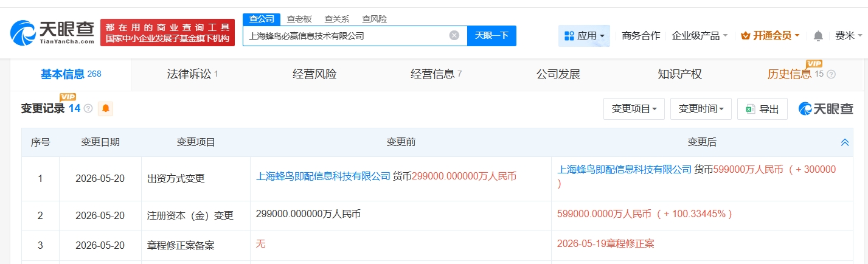This screenshot has width=868, height=264.
Task: Open the 费米 user account menu
Action: tap(847, 35)
